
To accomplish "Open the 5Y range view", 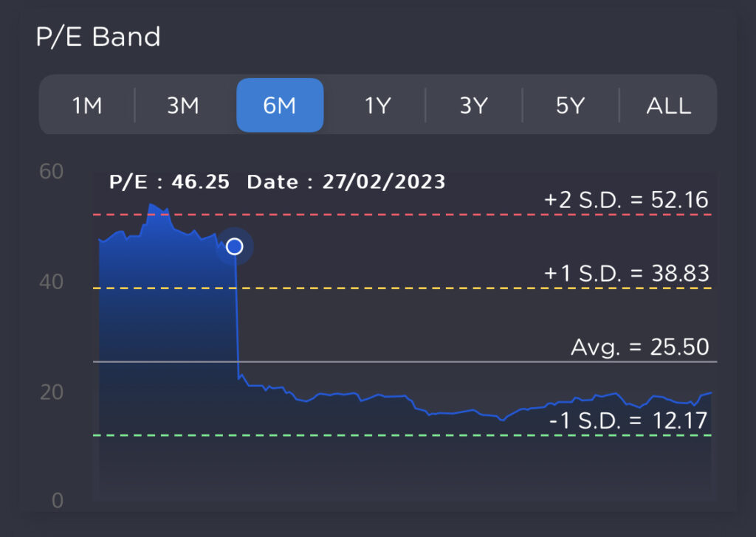I will (570, 105).
